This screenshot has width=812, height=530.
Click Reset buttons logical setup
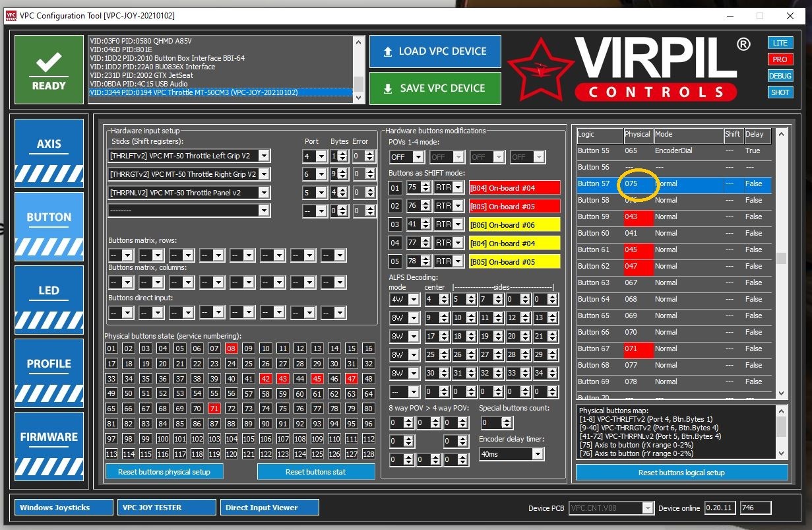(x=681, y=473)
